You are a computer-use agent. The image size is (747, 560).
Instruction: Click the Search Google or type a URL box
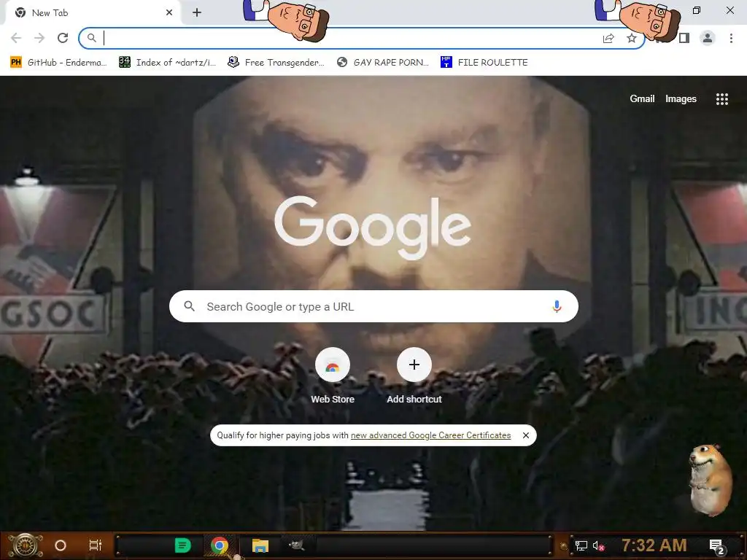pos(373,306)
